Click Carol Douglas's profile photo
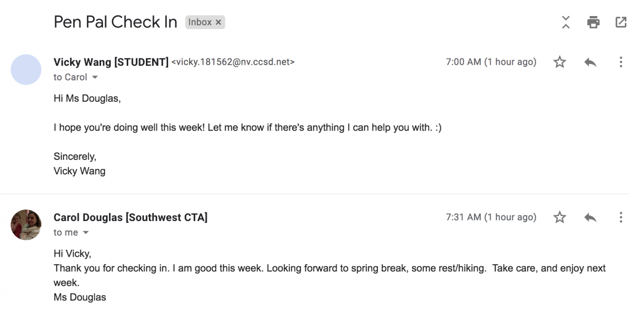The image size is (644, 309). (26, 225)
